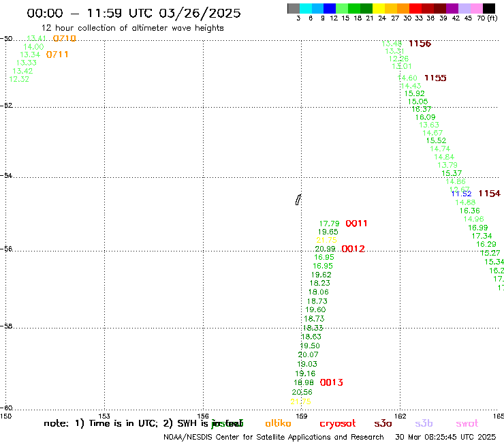Click the altika timestamp 0710
Image resolution: width=504 pixels, height=443 pixels.
pos(64,39)
